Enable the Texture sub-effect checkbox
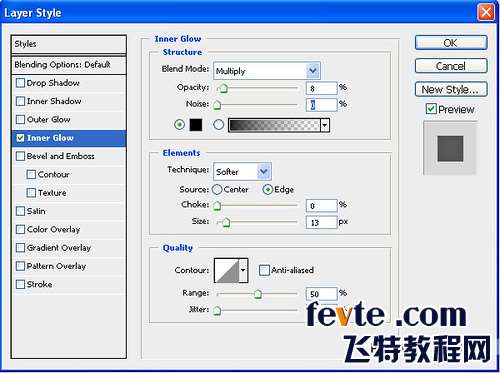500x373 pixels. pos(31,193)
